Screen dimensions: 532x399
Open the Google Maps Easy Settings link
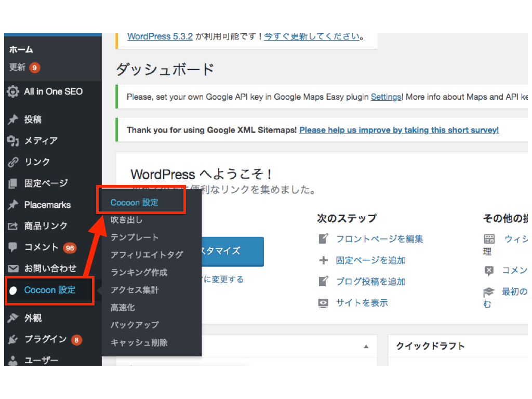(386, 97)
